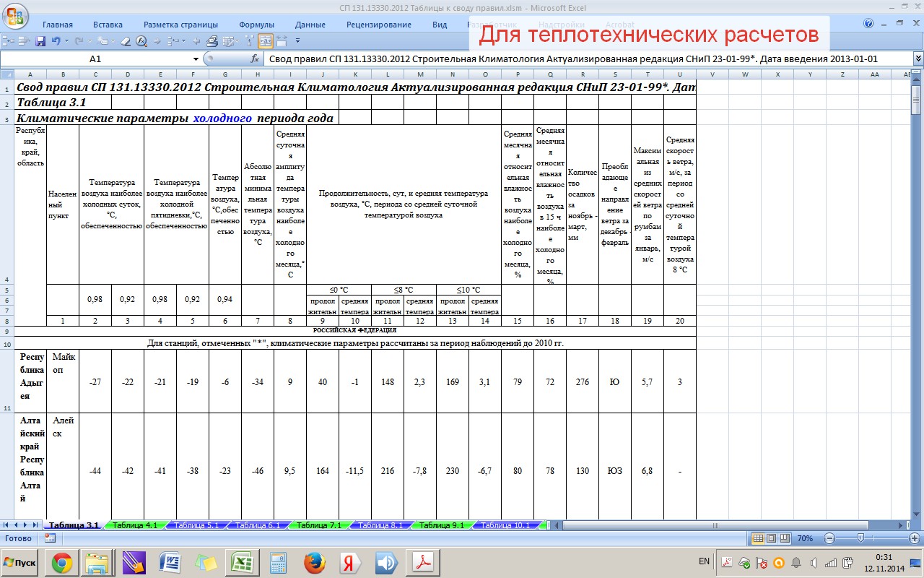Open the Name Box dropdown arrow
This screenshot has height=578, width=924.
(x=196, y=59)
